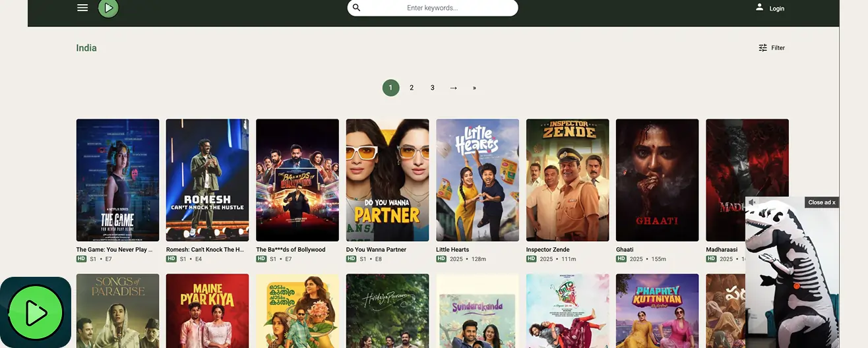Go to page 2
868x348 pixels.
412,88
